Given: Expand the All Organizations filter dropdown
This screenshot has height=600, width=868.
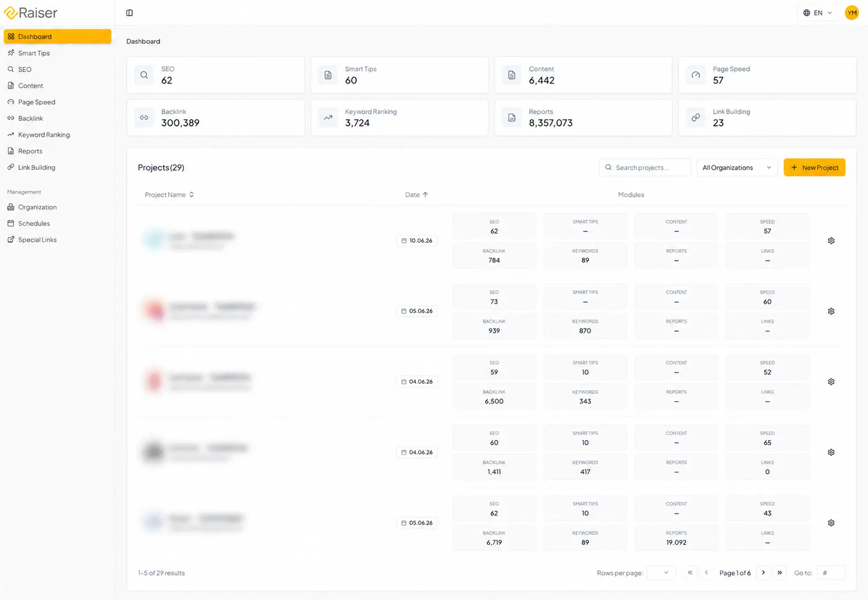Looking at the screenshot, I should [737, 167].
